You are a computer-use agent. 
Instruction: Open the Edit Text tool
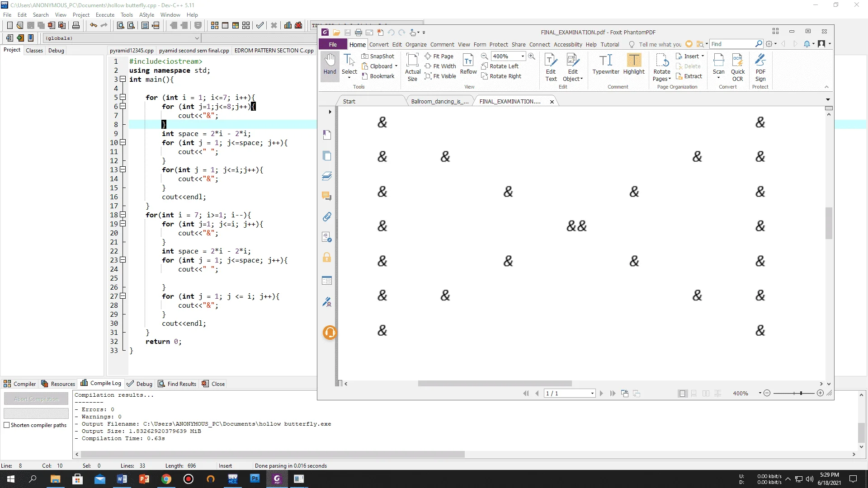(x=551, y=67)
